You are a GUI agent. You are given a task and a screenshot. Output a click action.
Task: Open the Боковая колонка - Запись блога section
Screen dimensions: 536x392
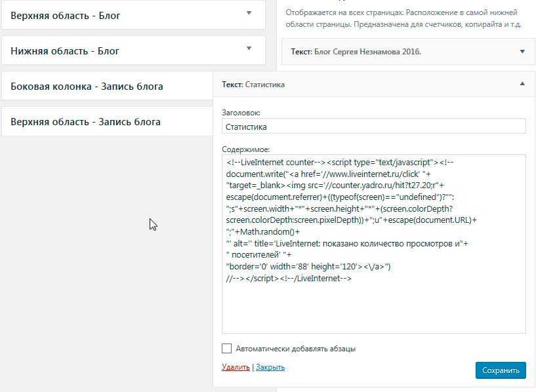tap(87, 86)
